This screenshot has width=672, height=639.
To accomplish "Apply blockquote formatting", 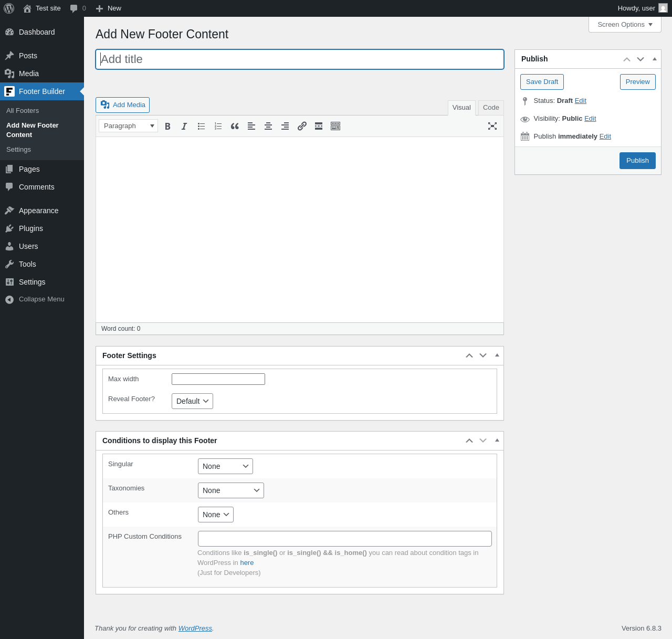I will (x=235, y=126).
